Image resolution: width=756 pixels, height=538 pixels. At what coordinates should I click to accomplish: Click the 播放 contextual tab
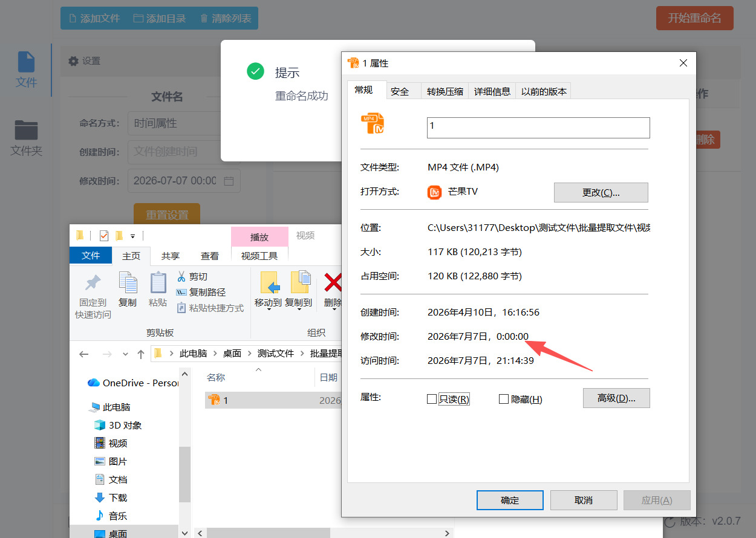point(259,237)
